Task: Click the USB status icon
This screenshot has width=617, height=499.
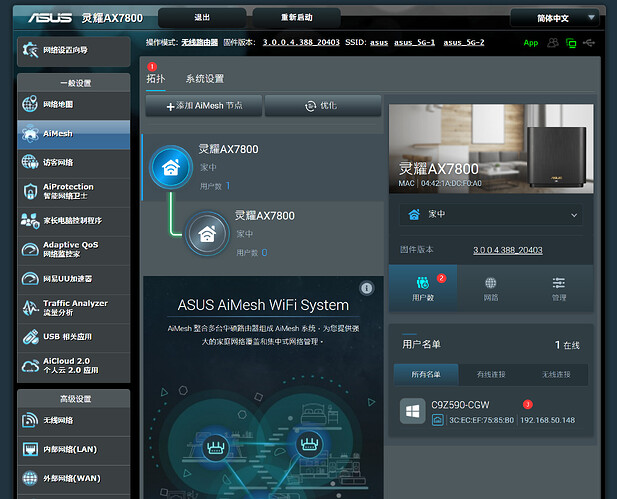Action: [x=589, y=43]
